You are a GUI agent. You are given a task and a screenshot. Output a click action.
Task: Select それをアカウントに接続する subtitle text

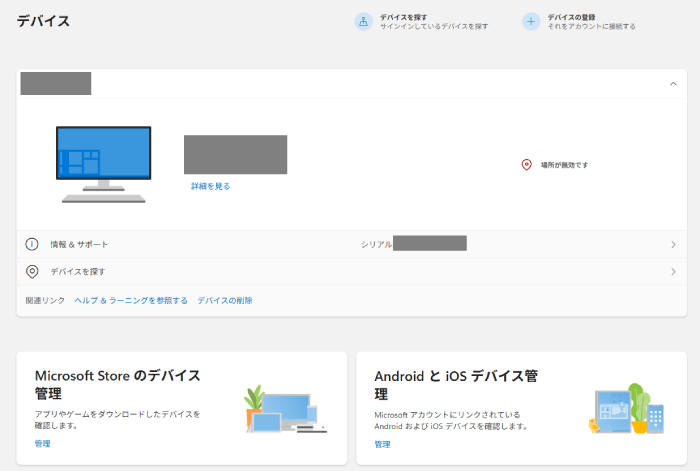tap(592, 26)
